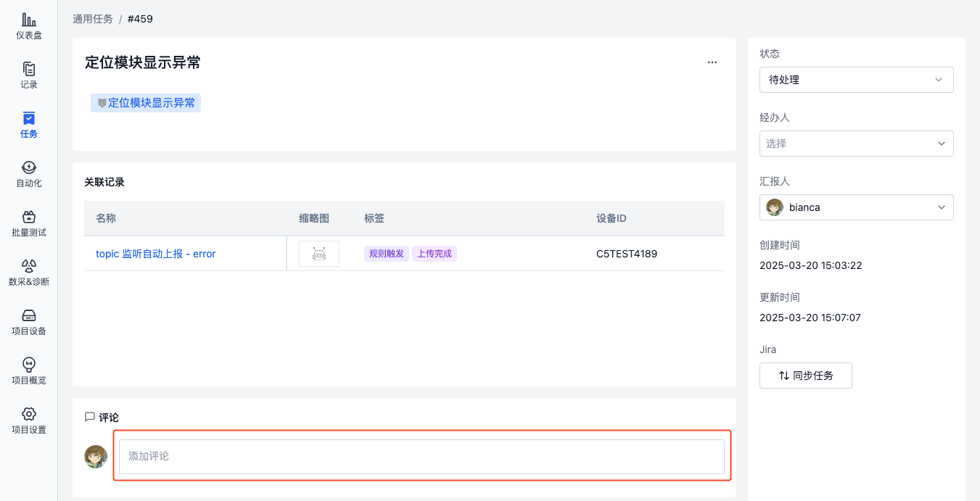
Task: Click the 标签 column header
Action: point(374,218)
